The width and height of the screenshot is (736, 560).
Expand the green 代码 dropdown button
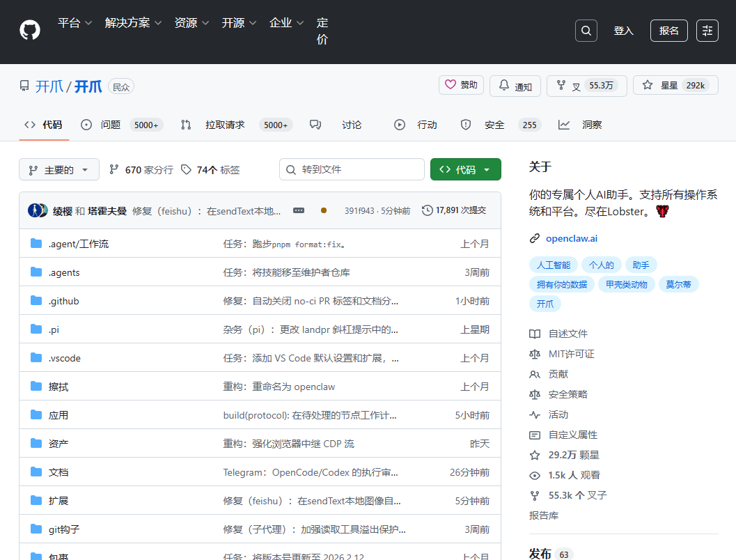click(x=465, y=169)
